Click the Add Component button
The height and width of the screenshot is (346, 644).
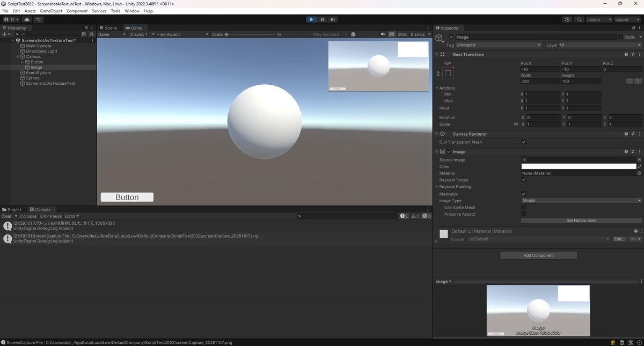pos(538,255)
